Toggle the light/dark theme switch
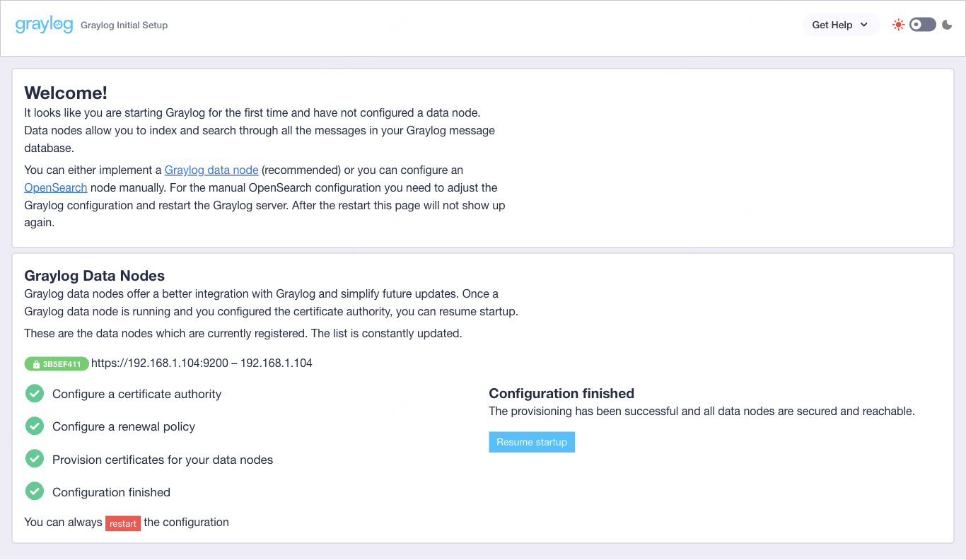The width and height of the screenshot is (966, 560). 921,24
